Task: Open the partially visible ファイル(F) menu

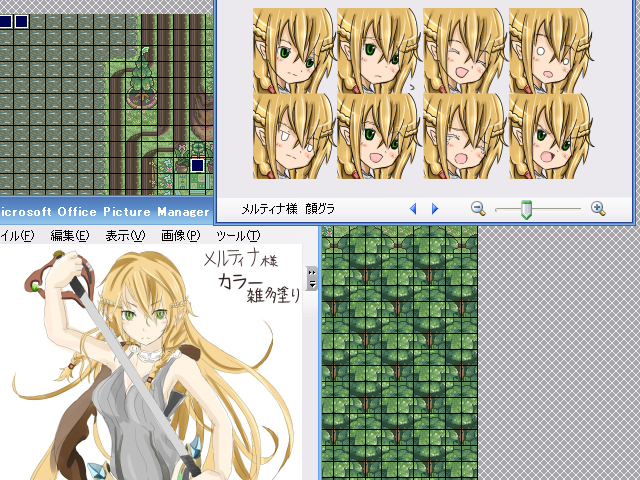Action: click(x=17, y=236)
